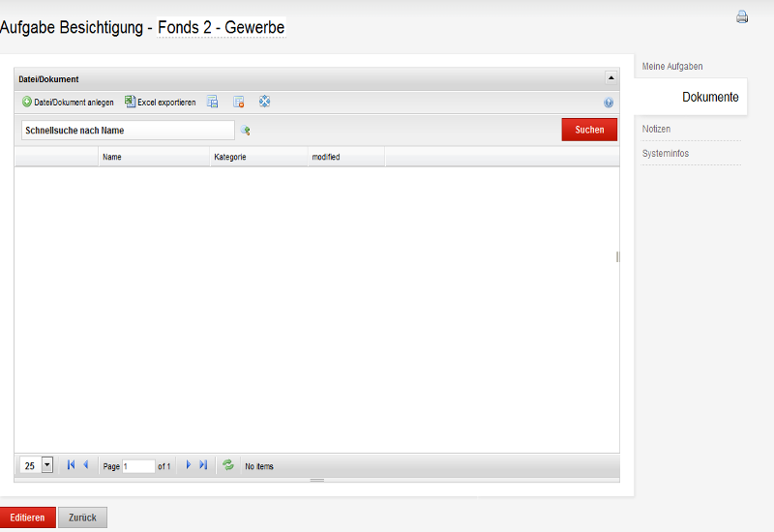Click the magnifier icon beside the quick search field

pos(246,131)
